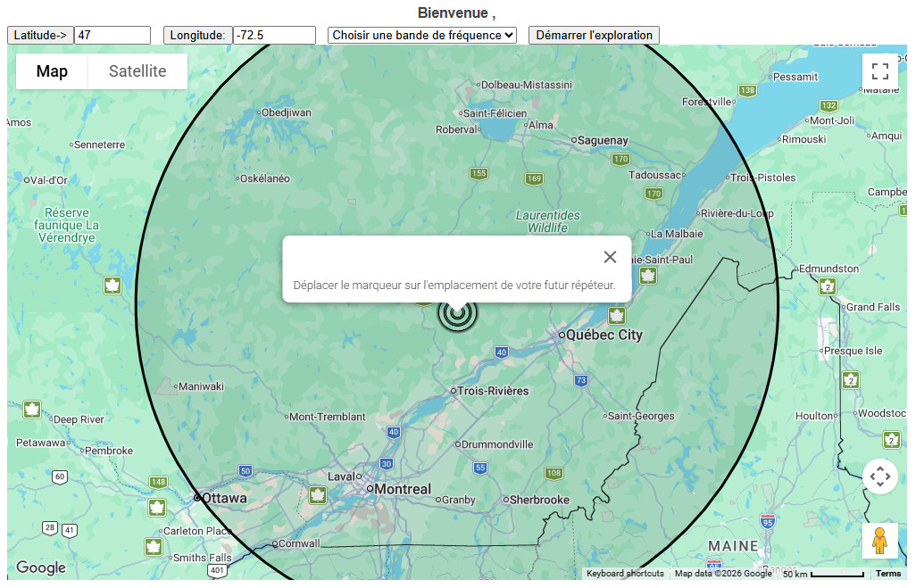924x588 pixels.
Task: Click highway 73 shield
Action: (581, 381)
